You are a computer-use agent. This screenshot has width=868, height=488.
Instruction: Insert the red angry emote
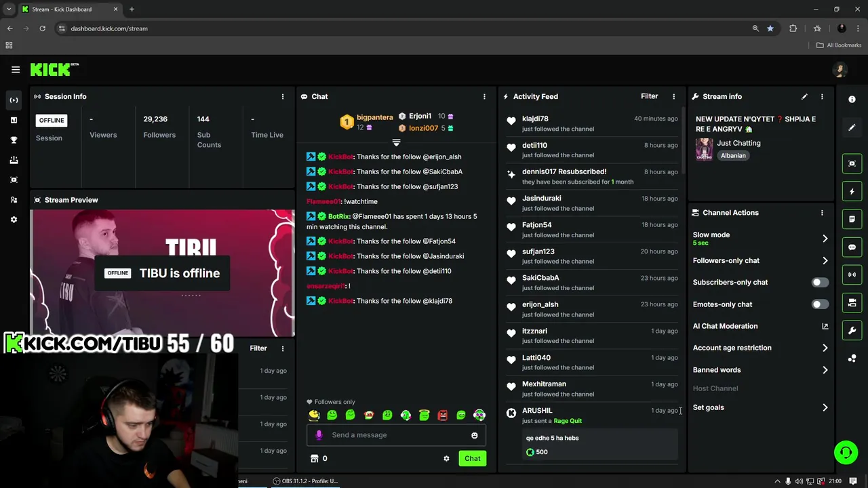[442, 415]
